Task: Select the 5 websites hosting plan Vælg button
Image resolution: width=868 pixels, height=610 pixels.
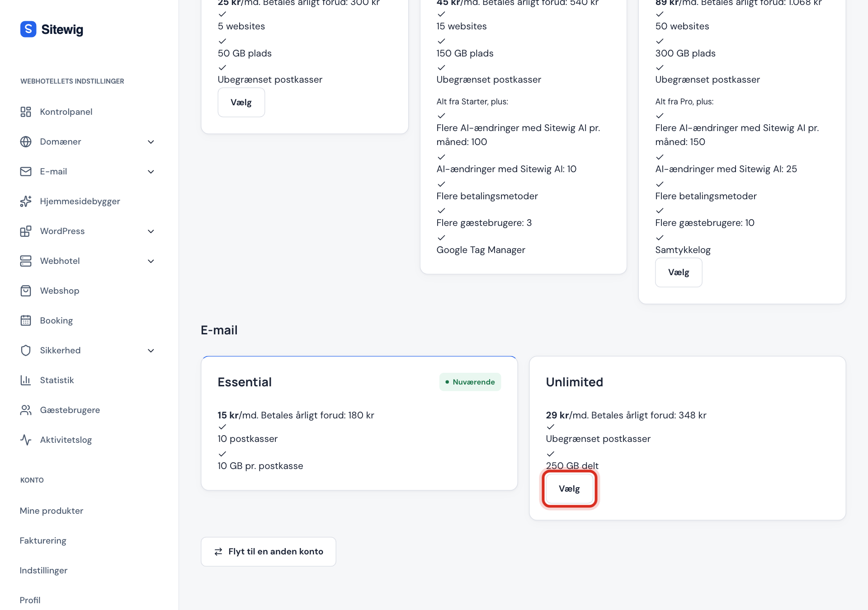Action: point(241,103)
